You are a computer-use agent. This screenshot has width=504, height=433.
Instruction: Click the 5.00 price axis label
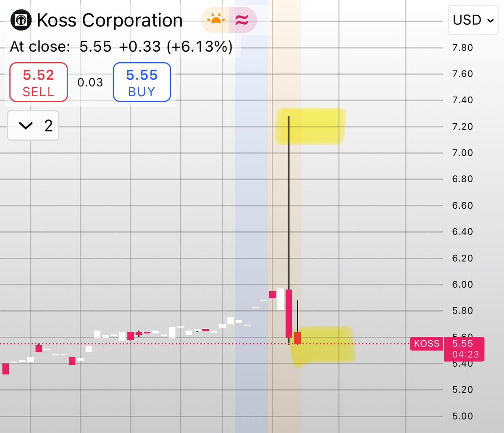(x=462, y=416)
